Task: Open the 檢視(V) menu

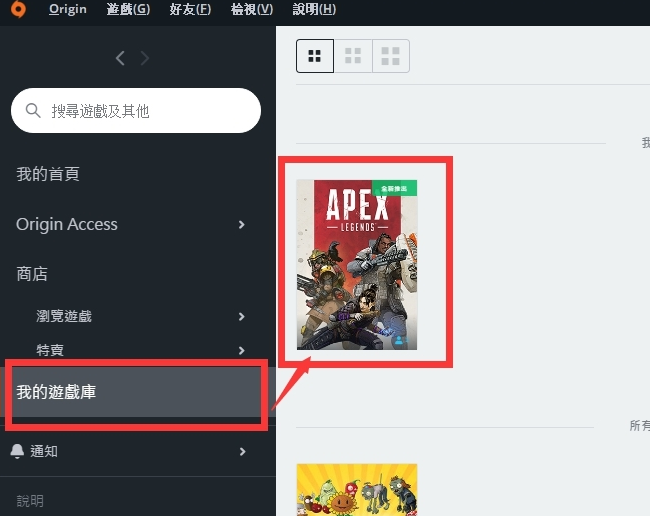Action: click(x=252, y=9)
